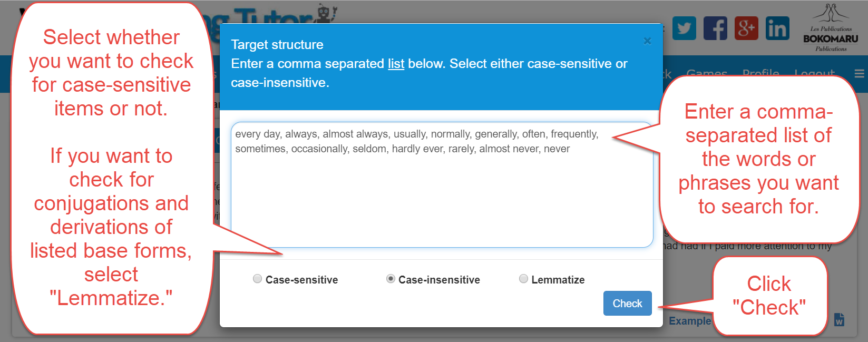Image resolution: width=868 pixels, height=342 pixels.
Task: Close the Target structure dialog
Action: pos(647,41)
